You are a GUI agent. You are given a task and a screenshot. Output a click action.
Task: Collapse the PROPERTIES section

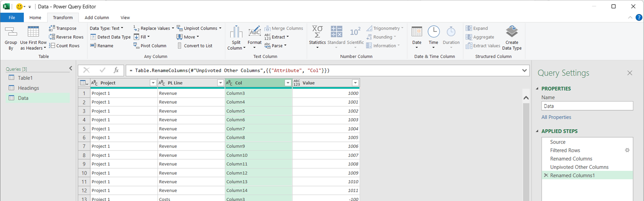(537, 88)
